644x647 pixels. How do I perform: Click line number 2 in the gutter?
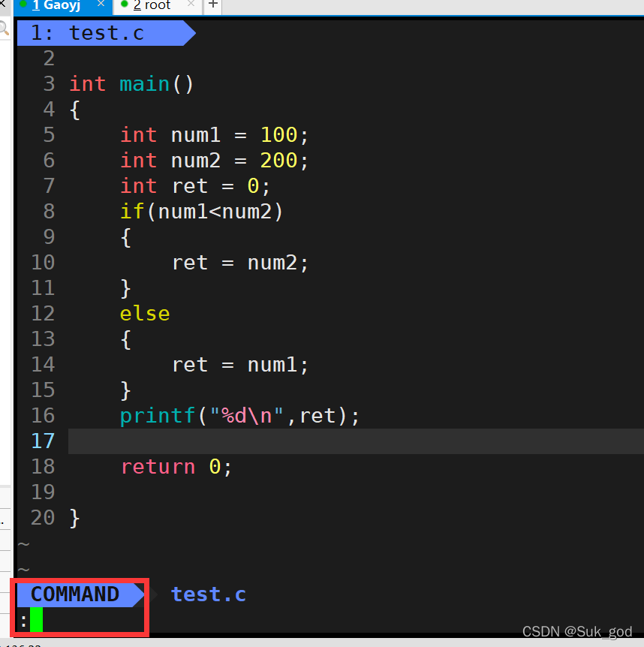click(x=49, y=59)
